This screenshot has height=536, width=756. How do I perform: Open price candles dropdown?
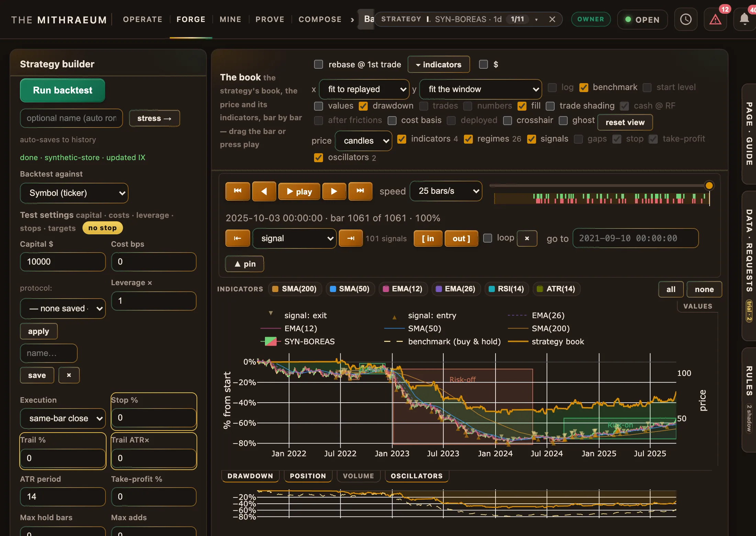364,141
